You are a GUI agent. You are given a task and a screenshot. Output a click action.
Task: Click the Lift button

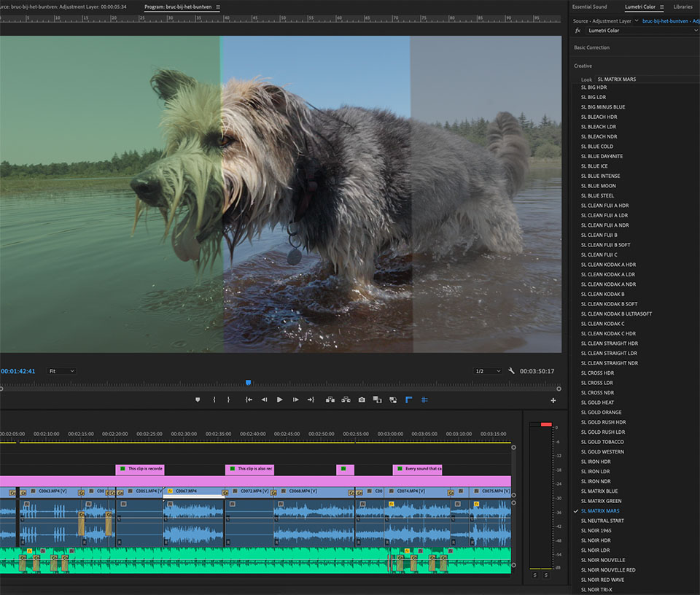[x=330, y=400]
